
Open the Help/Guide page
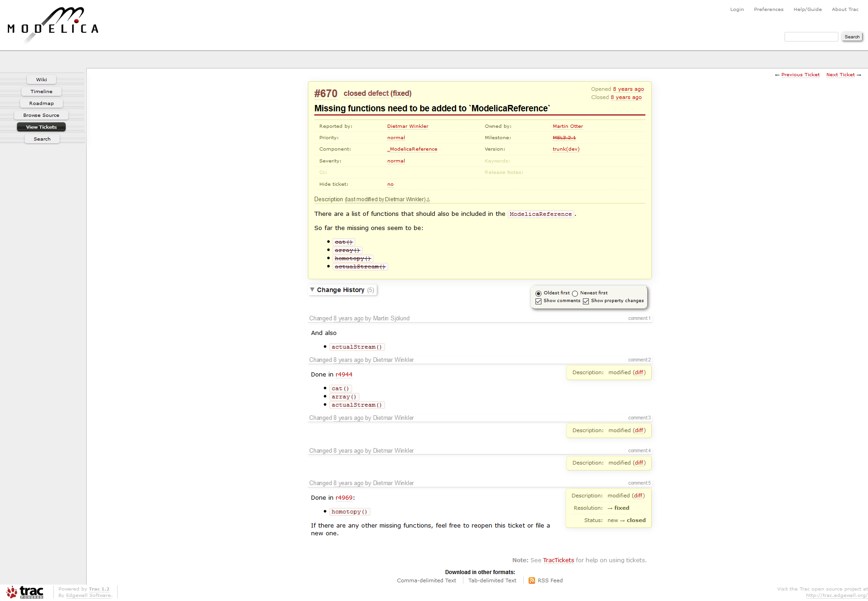coord(807,9)
